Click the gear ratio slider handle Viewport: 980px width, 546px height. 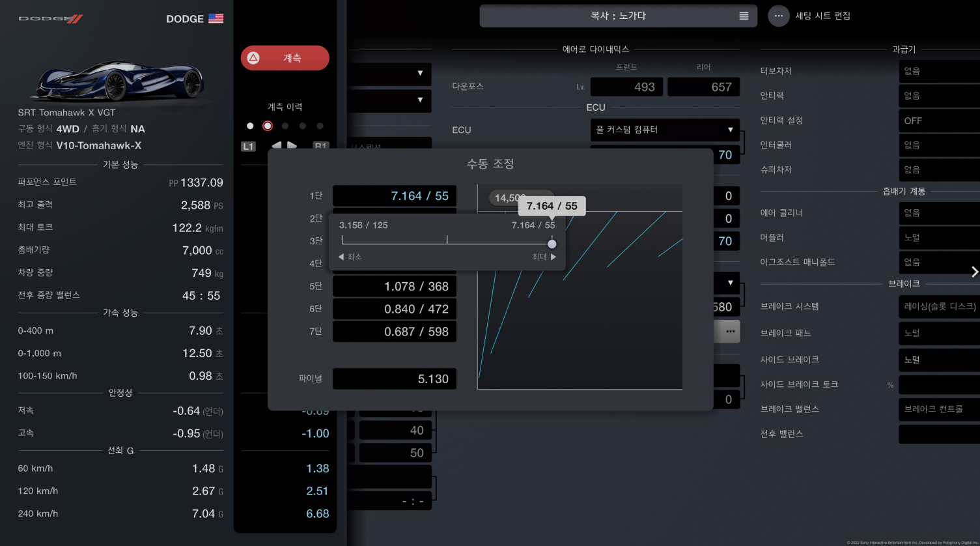coord(552,244)
